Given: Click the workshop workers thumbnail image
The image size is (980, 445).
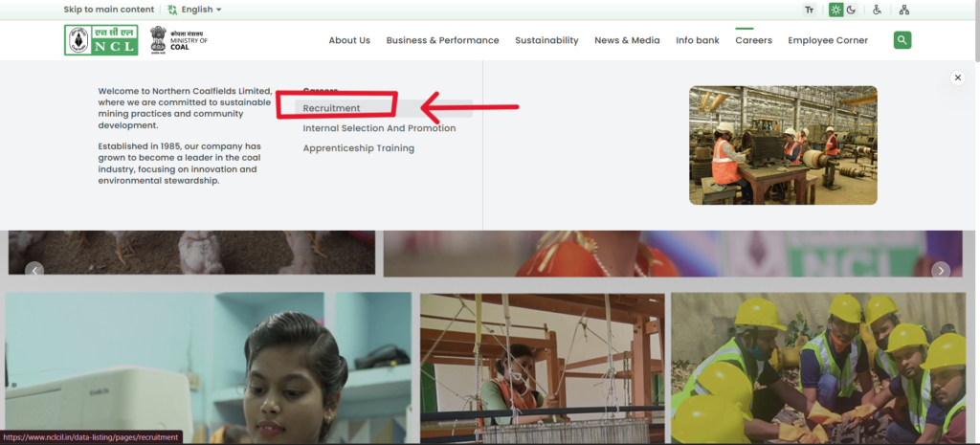Looking at the screenshot, I should 783,145.
